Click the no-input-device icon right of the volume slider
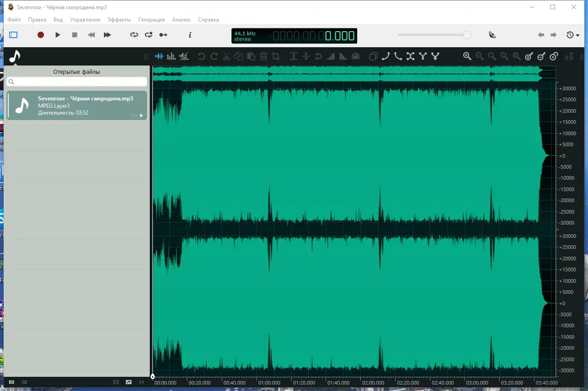 tap(492, 35)
